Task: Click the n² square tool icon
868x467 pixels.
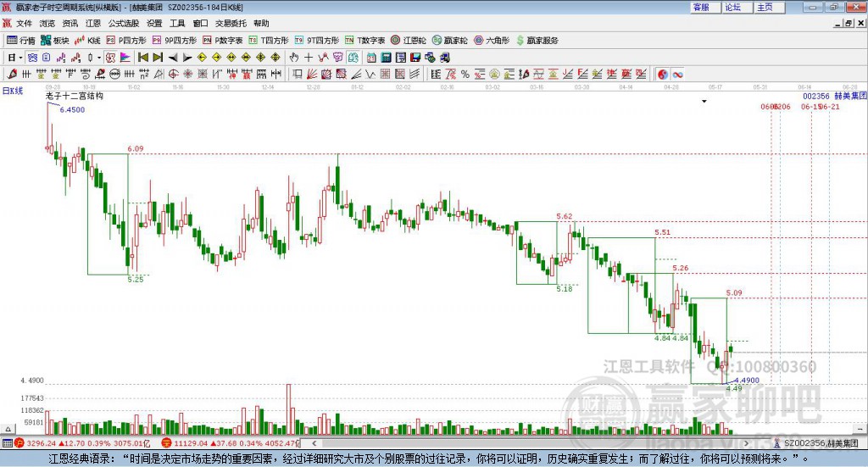Action: tap(144, 74)
